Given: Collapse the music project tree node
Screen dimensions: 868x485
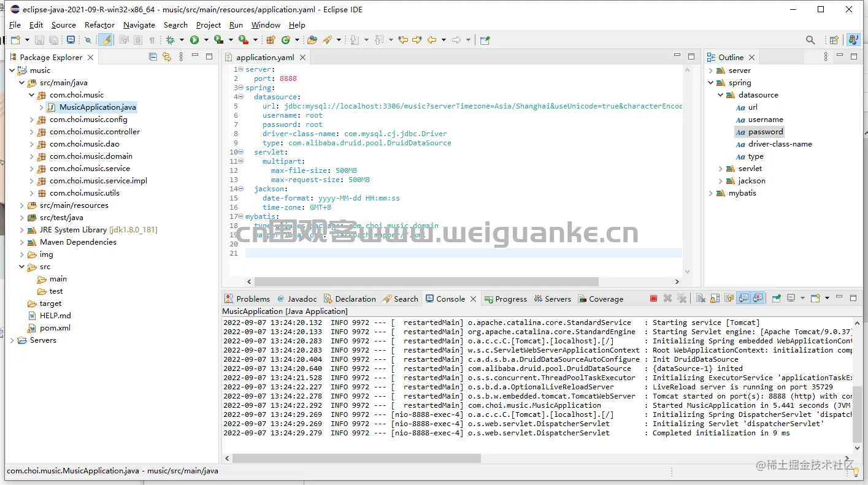Looking at the screenshot, I should (12, 71).
